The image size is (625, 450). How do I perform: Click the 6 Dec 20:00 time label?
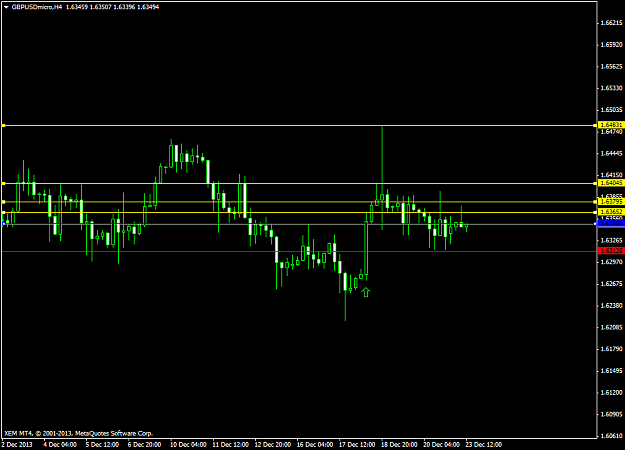144,444
